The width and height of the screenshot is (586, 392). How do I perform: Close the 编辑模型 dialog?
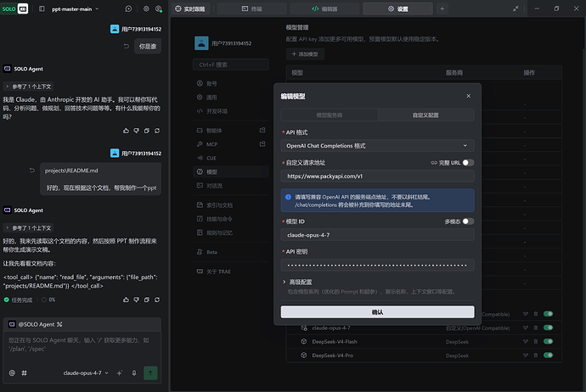pyautogui.click(x=468, y=96)
